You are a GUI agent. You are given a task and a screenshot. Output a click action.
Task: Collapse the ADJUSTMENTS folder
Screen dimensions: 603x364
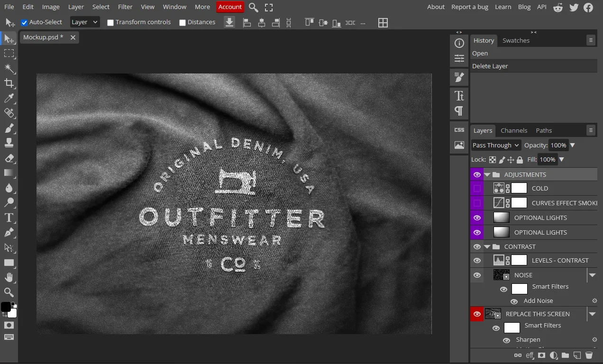click(487, 174)
